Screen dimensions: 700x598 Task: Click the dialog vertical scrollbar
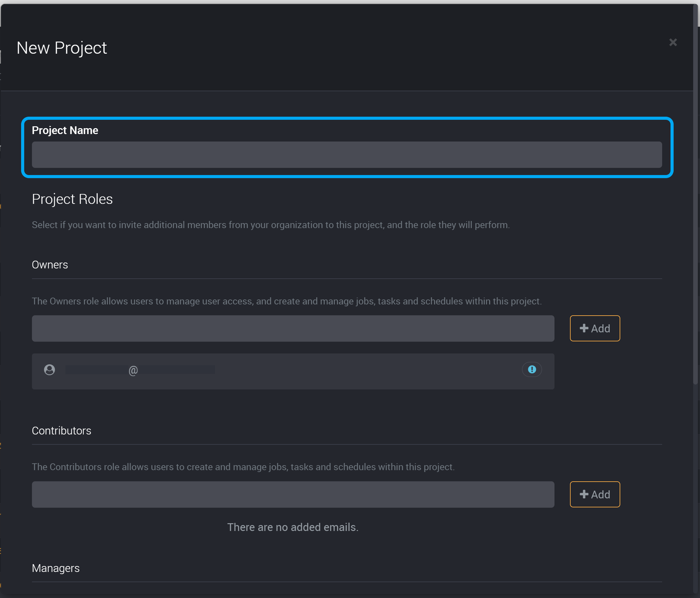point(695,194)
